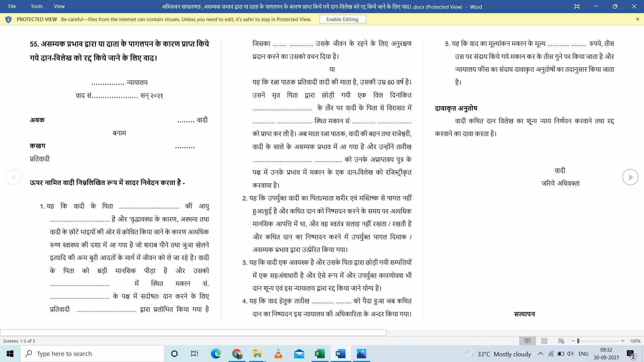This screenshot has height=362, width=644.
Task: Click the Protected View shield icon
Action: pos(8,19)
